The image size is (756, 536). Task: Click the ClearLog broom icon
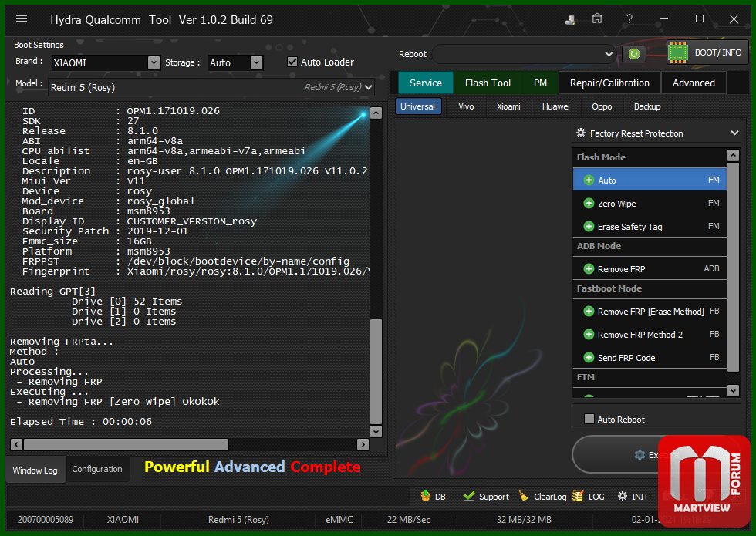click(524, 496)
